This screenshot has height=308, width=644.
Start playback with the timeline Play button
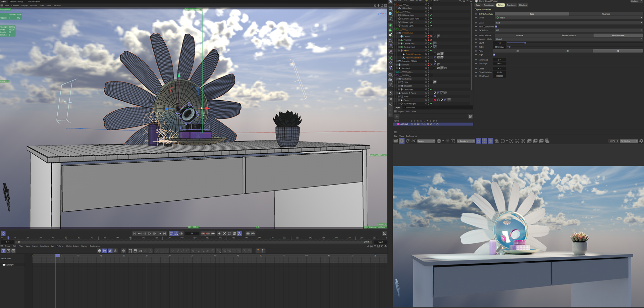pos(150,234)
